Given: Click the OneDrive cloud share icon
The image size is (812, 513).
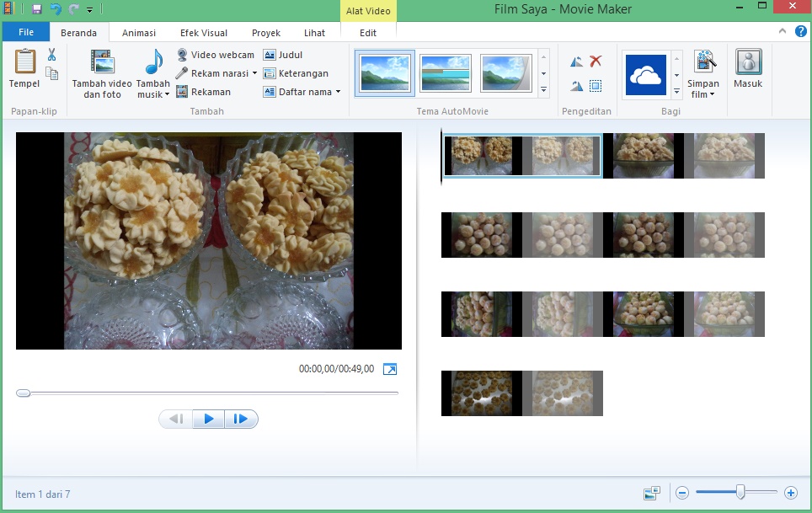Looking at the screenshot, I should 646,75.
